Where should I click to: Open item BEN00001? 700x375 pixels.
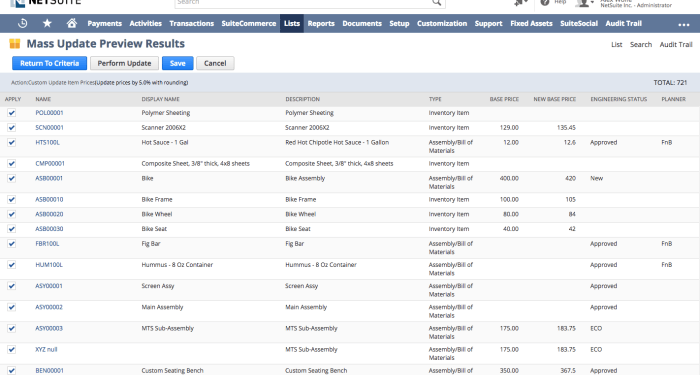[49, 371]
